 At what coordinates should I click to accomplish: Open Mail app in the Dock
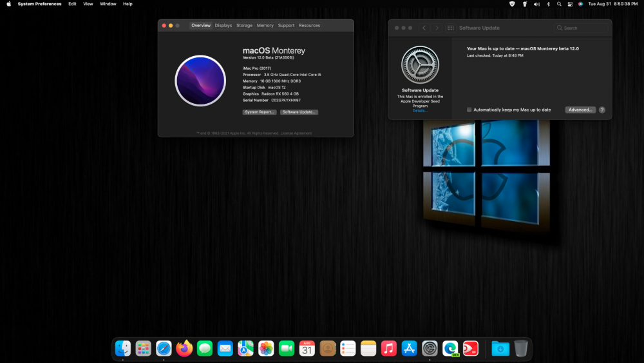(225, 349)
